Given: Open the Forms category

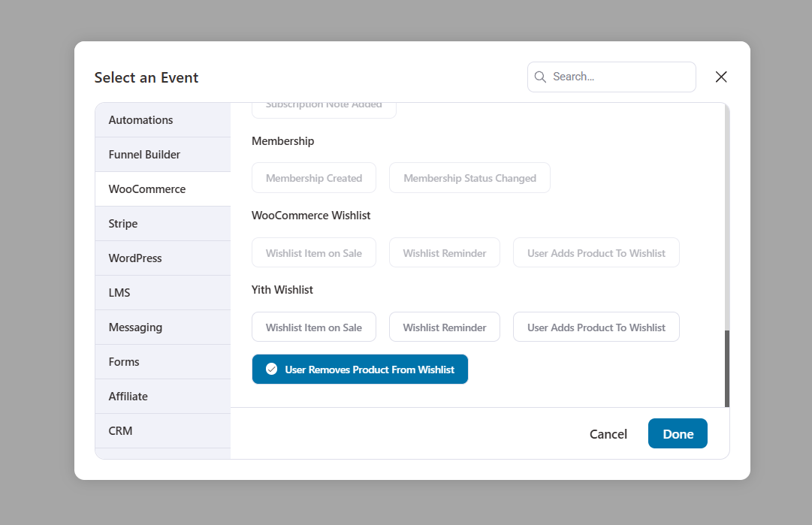Looking at the screenshot, I should 162,362.
